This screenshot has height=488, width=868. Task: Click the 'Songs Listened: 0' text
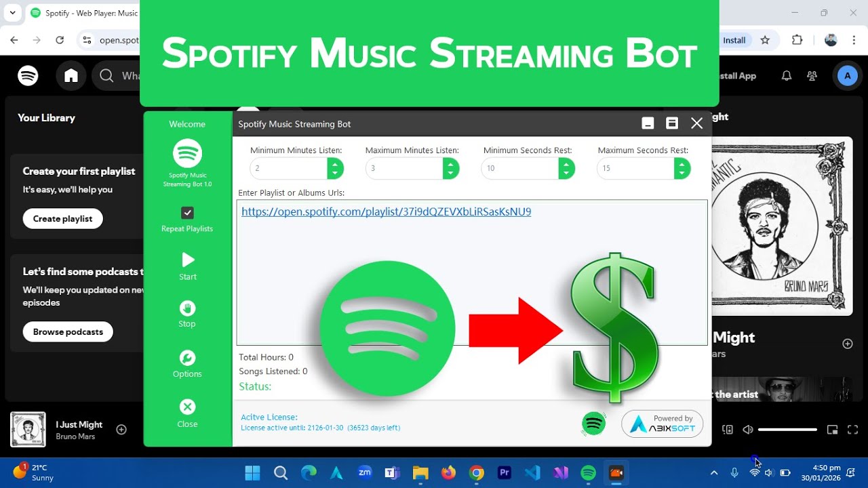tap(273, 371)
